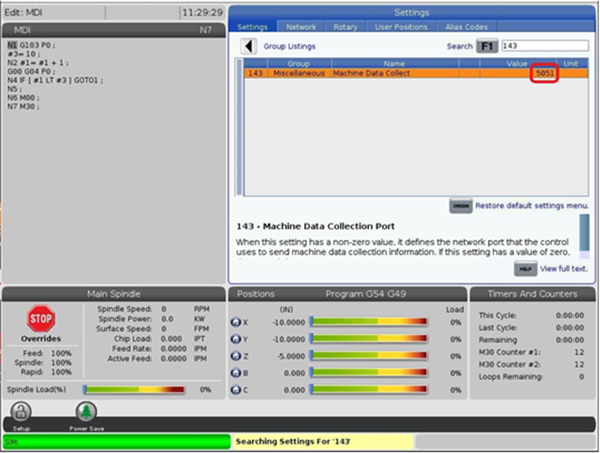Viewport: 600px width, 453px height.
Task: Click the View full text link
Action: tap(563, 269)
